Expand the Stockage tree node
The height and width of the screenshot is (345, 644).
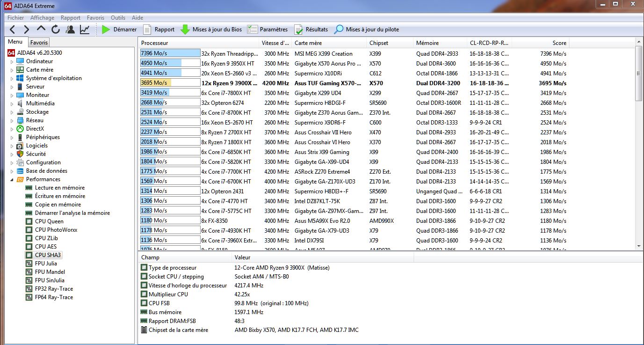(12, 112)
